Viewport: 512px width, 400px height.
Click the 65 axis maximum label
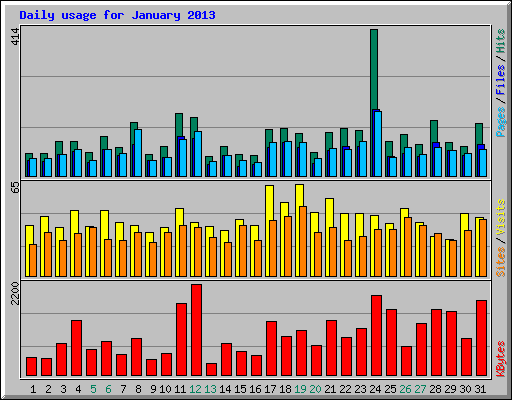coord(15,187)
